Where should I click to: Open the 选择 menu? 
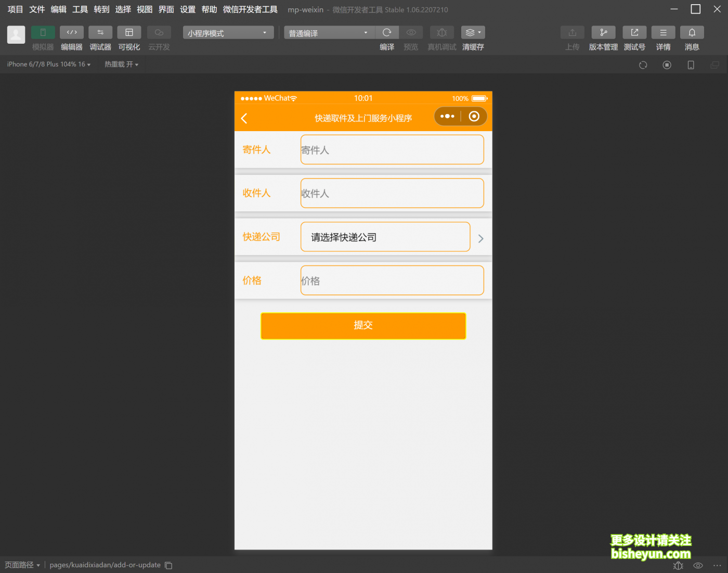pos(123,9)
